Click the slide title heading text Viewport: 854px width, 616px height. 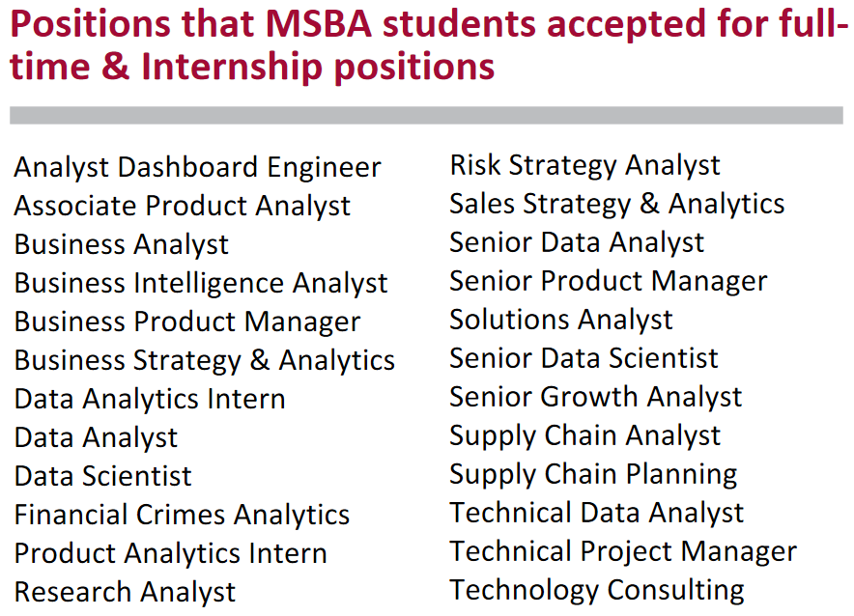click(x=429, y=45)
